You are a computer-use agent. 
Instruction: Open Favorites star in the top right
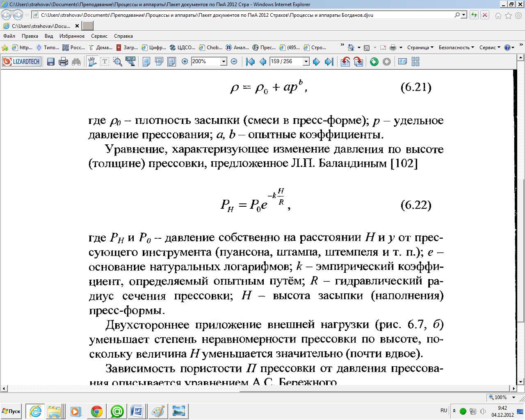pyautogui.click(x=508, y=16)
